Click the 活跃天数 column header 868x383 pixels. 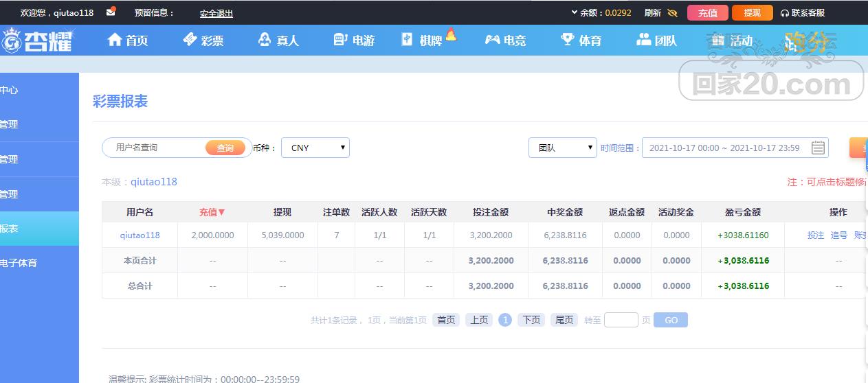point(429,212)
